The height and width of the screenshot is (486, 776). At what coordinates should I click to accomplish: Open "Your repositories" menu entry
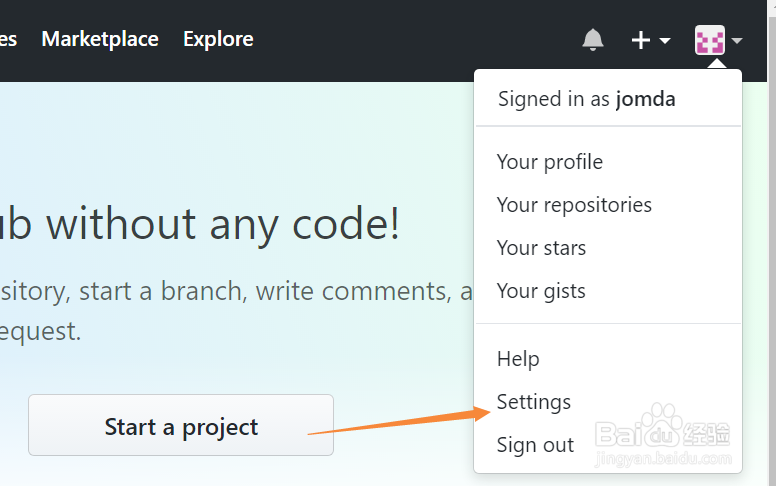[574, 205]
